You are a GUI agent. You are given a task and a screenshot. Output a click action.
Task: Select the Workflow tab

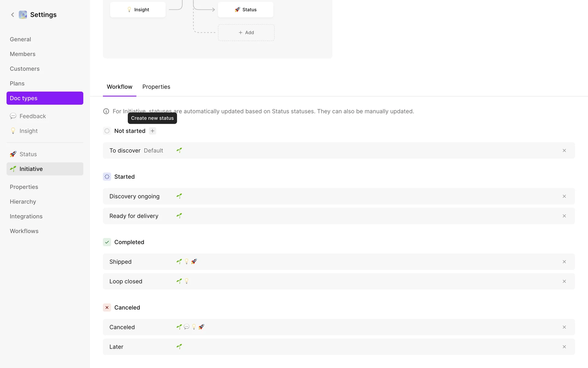(119, 87)
